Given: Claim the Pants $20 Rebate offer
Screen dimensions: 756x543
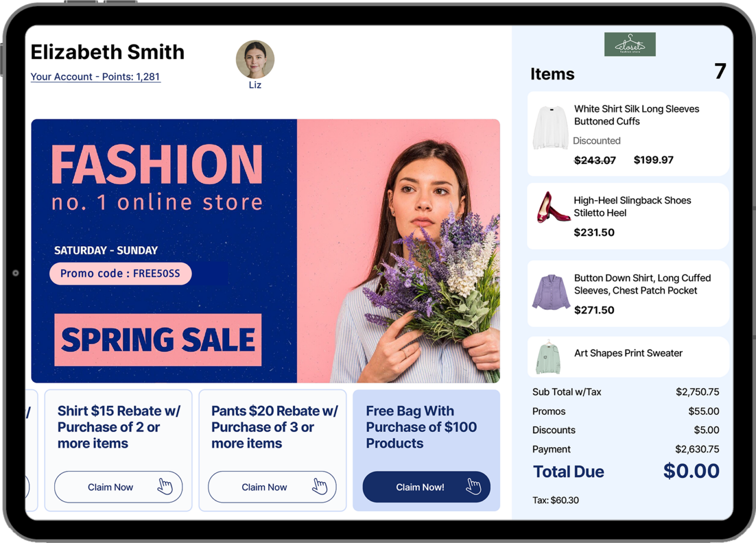Looking at the screenshot, I should [x=265, y=487].
